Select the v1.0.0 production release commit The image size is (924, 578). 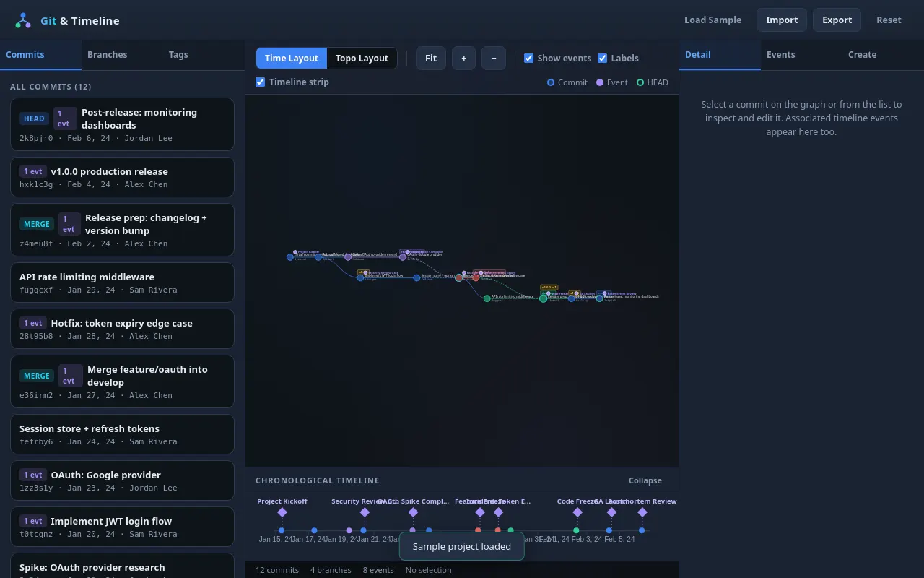click(x=122, y=177)
